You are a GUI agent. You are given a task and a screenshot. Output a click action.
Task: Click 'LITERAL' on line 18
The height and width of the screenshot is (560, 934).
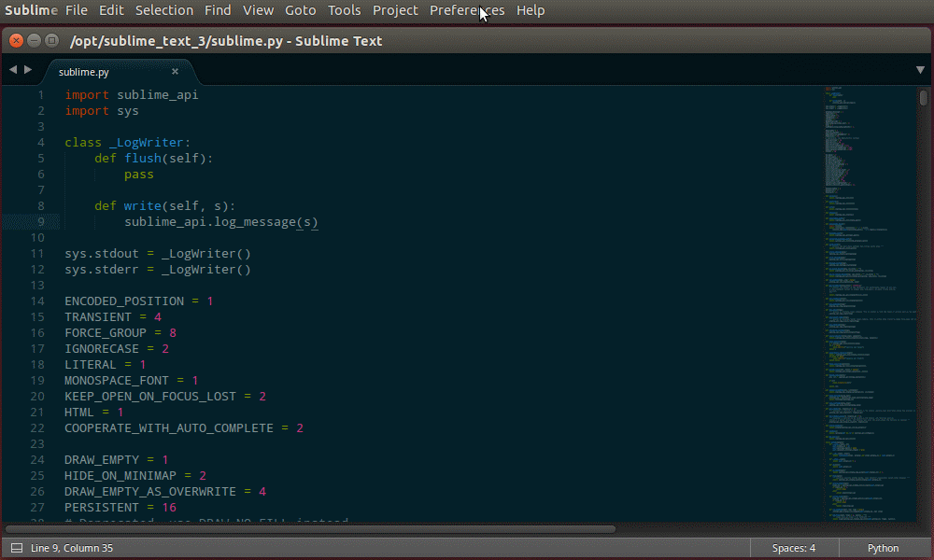tap(91, 365)
